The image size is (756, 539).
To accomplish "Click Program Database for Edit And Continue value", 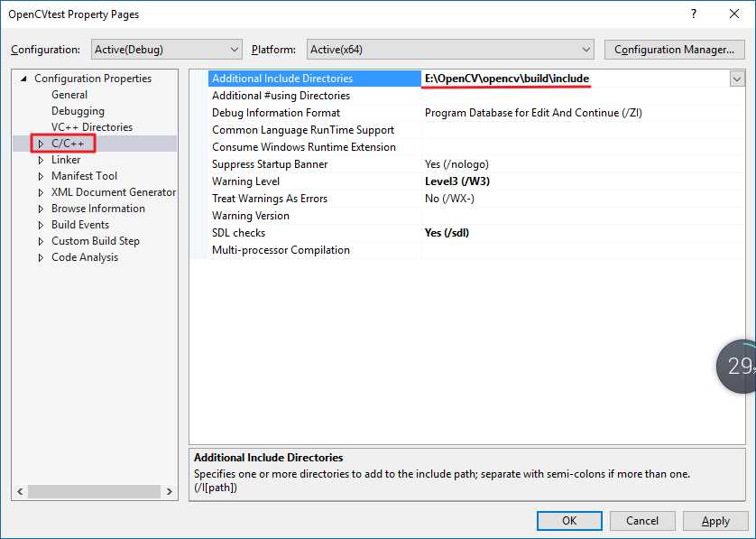I will 533,113.
